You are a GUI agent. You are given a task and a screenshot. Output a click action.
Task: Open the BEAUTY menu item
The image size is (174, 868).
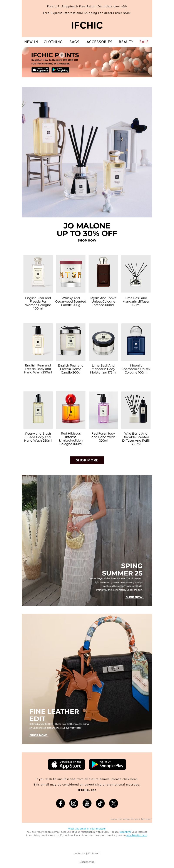(x=126, y=42)
